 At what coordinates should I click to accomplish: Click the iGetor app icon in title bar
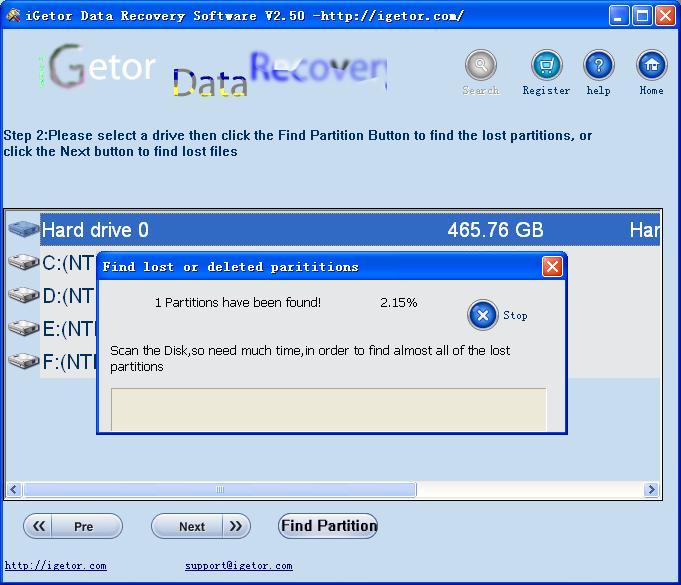(x=13, y=15)
